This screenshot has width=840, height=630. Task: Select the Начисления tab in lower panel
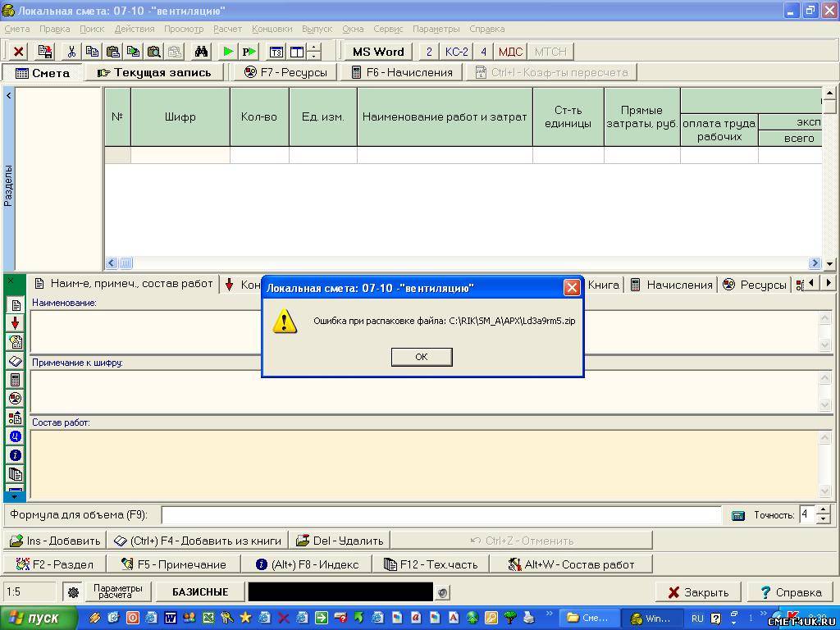672,285
